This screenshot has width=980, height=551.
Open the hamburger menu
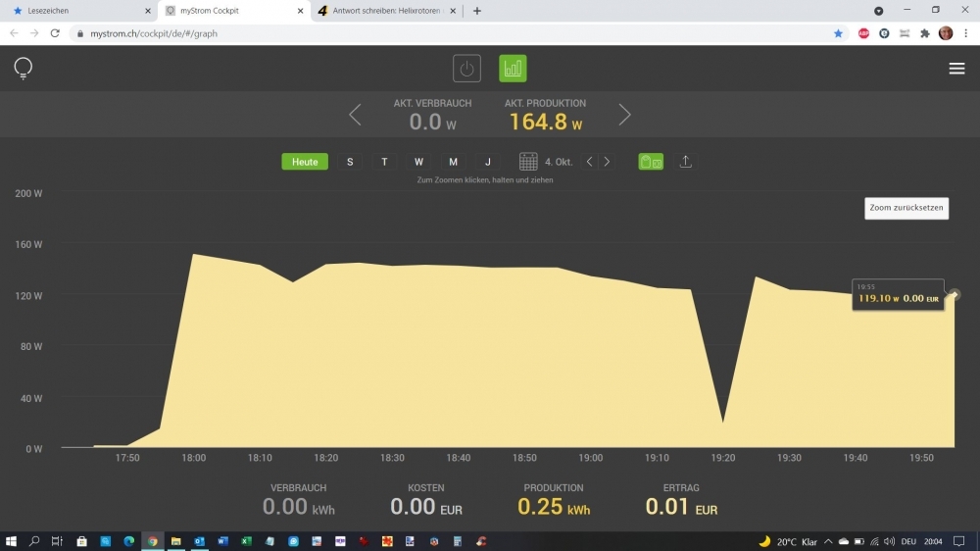click(956, 69)
